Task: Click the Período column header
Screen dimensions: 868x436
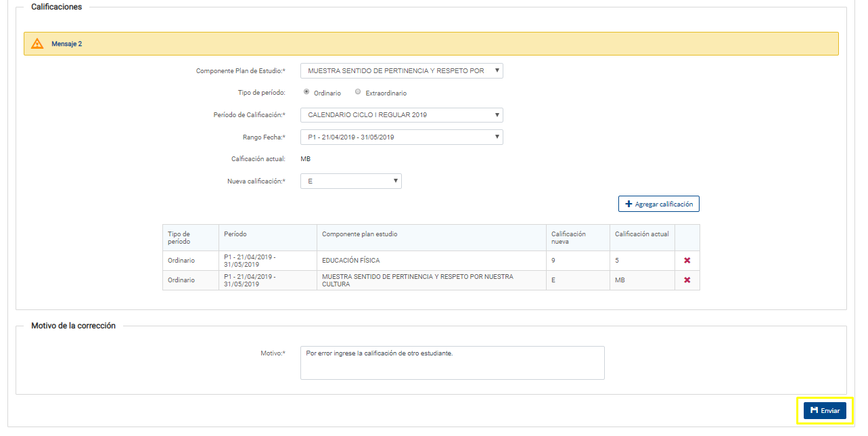Action: (x=235, y=234)
